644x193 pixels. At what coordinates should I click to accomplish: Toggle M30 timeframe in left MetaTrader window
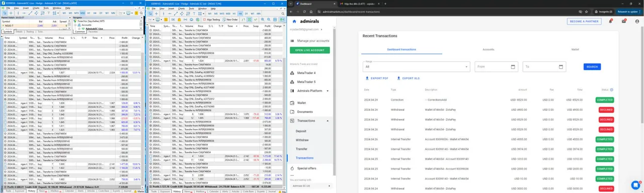tap(83, 13)
